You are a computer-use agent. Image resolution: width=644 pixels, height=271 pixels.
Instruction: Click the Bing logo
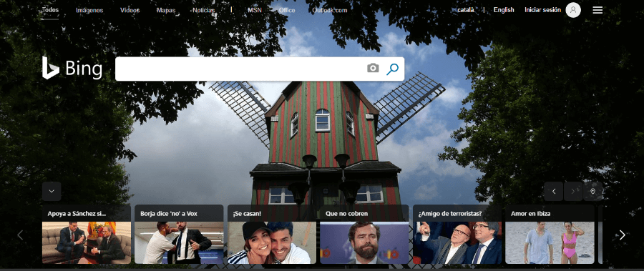click(x=72, y=68)
